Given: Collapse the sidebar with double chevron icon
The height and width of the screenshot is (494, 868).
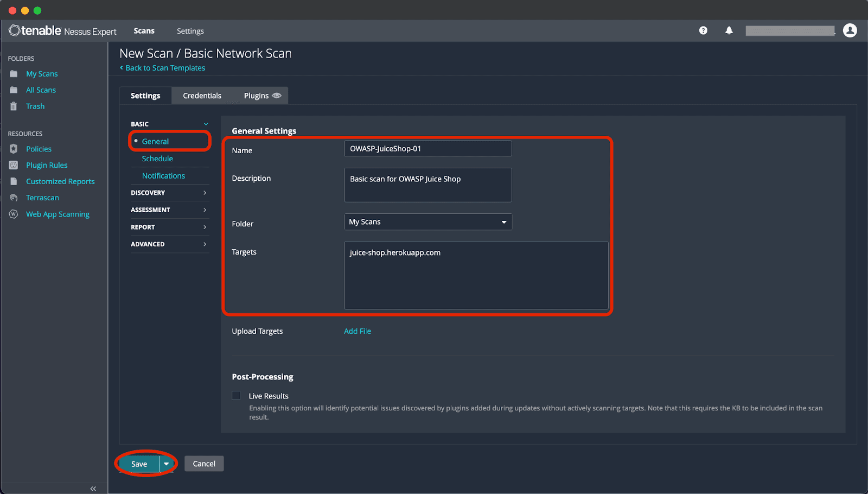Looking at the screenshot, I should pyautogui.click(x=93, y=489).
